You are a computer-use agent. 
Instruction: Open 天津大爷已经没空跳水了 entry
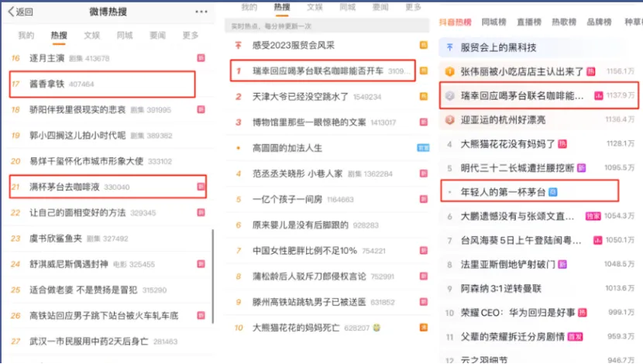pyautogui.click(x=294, y=97)
